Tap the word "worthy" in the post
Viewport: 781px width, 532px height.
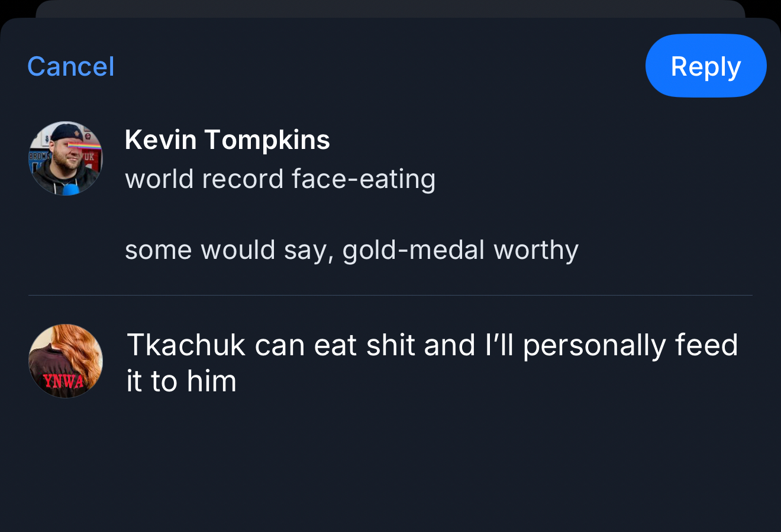click(x=535, y=250)
